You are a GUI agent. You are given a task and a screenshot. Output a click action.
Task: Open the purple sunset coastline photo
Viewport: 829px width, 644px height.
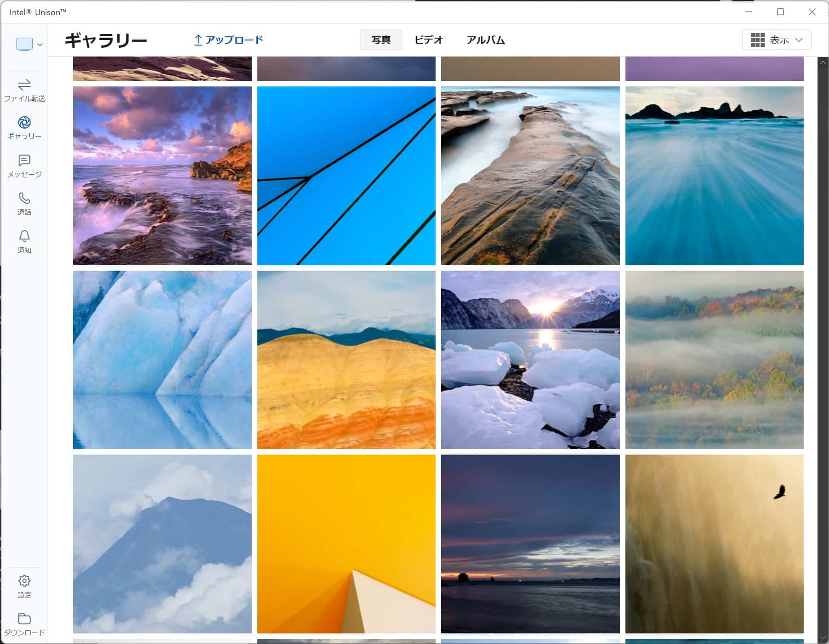[162, 176]
